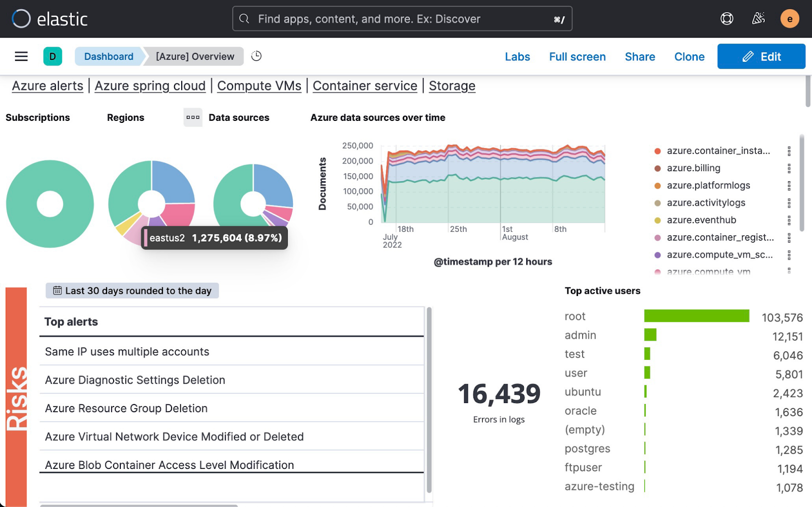Screen dimensions: 812x507
Task: Select 'Azure Virtual Network Device Modified or Deleted'
Action: tap(174, 436)
